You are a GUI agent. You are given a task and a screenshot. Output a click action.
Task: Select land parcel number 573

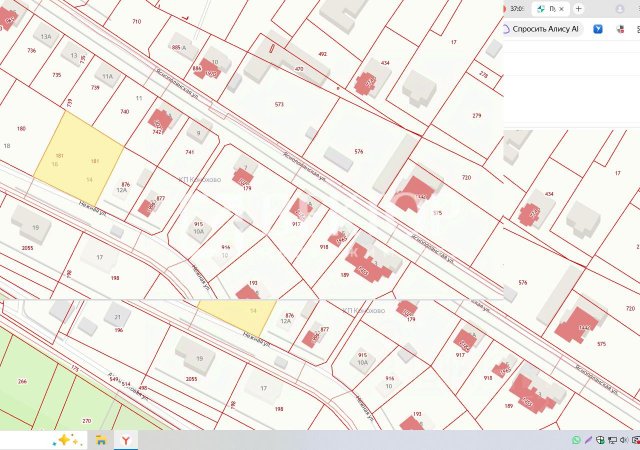point(279,105)
